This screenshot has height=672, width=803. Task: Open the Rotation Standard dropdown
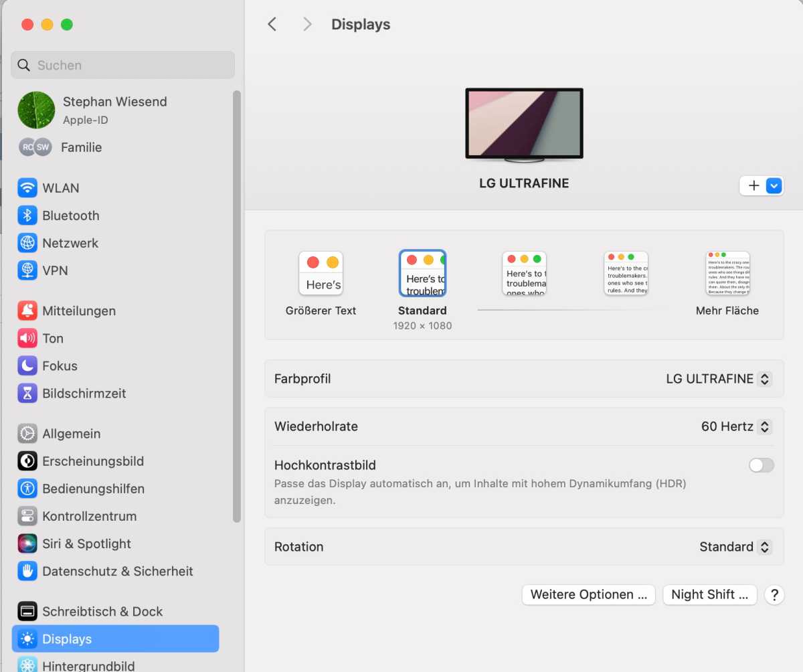click(x=735, y=547)
